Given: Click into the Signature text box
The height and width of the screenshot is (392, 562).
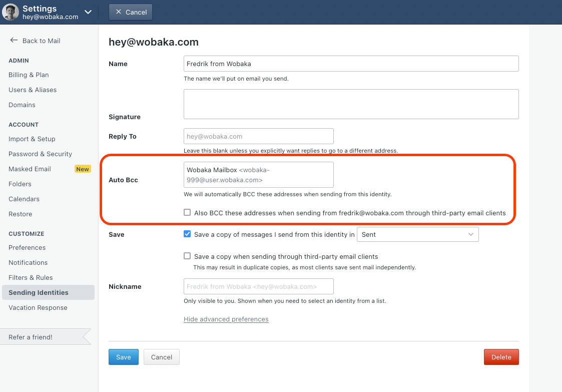Looking at the screenshot, I should coord(351,104).
